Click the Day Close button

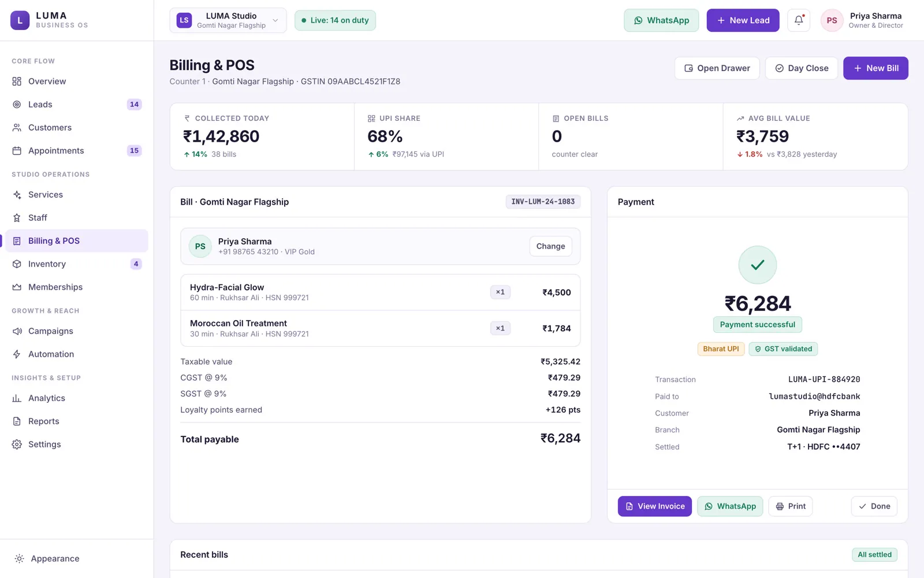tap(802, 68)
